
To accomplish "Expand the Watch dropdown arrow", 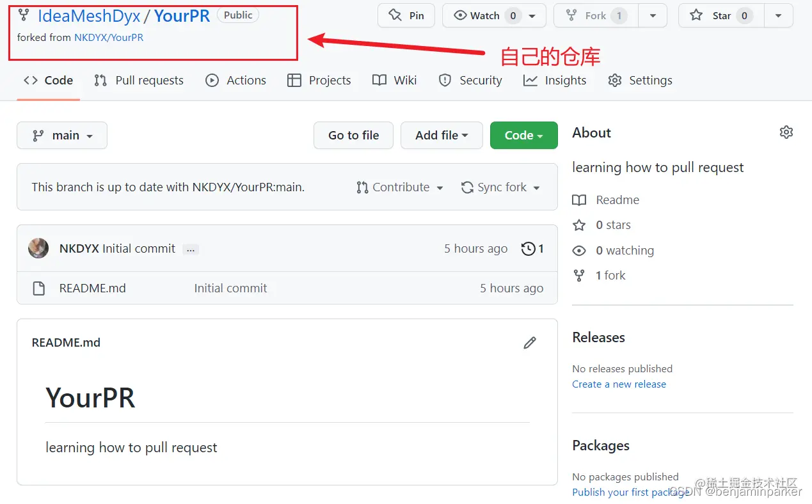I will click(532, 16).
